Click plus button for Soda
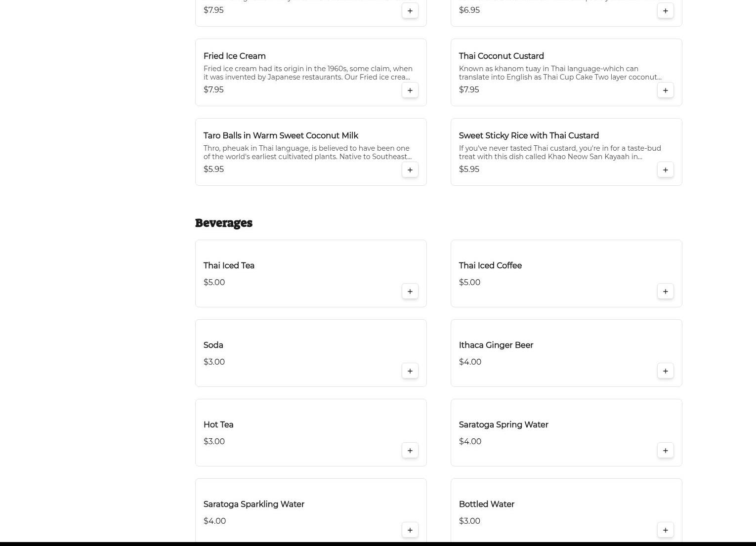756x546 pixels. tap(410, 371)
